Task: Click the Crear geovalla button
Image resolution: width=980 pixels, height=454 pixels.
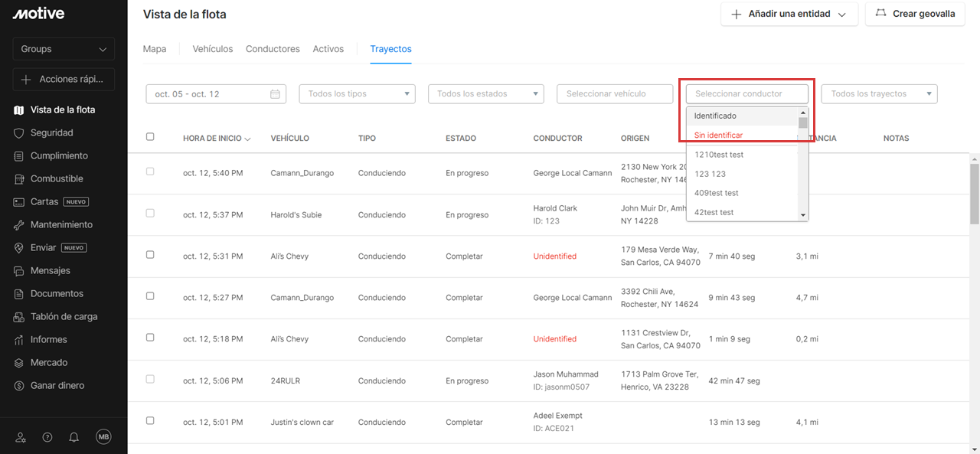Action: pos(915,15)
